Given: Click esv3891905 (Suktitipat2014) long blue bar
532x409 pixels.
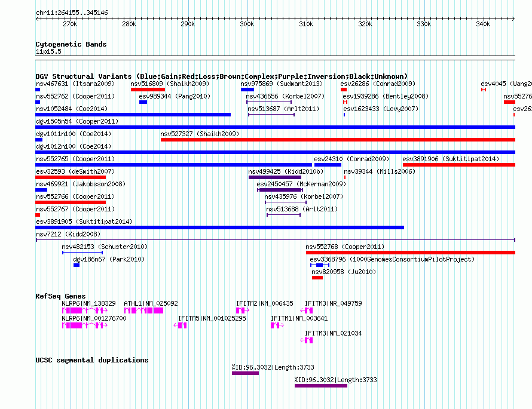Looking at the screenshot, I should click(219, 227).
